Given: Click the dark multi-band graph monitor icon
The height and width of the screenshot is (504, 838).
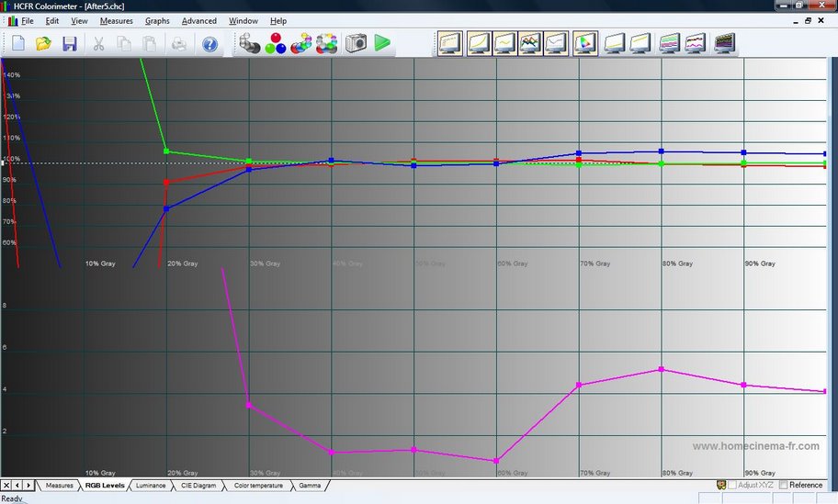Looking at the screenshot, I should coord(725,43).
